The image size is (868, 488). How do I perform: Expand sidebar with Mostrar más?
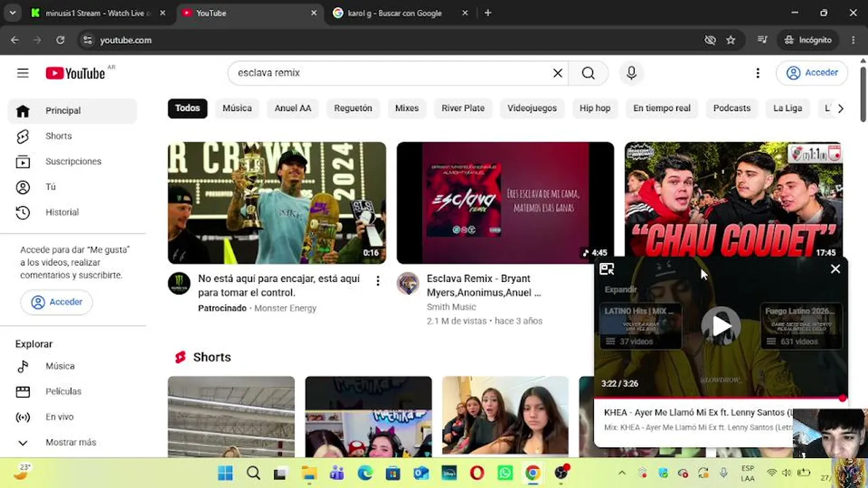(x=73, y=443)
